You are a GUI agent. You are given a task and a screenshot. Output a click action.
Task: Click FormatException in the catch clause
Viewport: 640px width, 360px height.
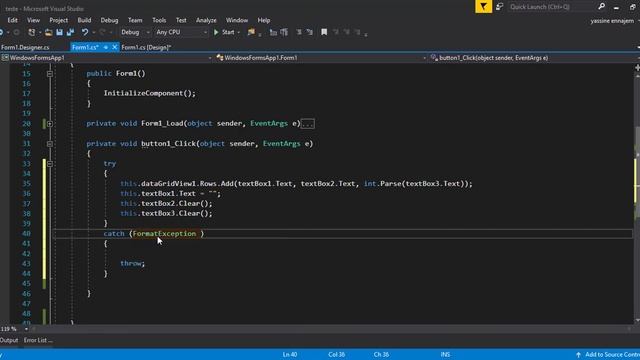[x=164, y=233]
